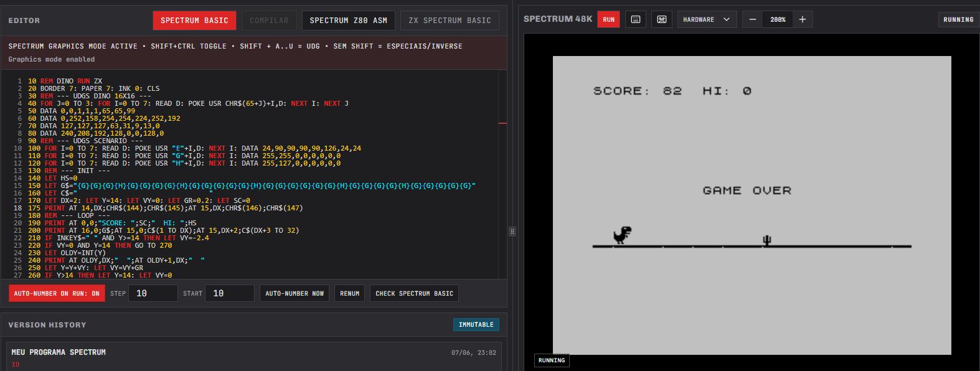This screenshot has width=980, height=371.
Task: Click the panel splitter handle between editor and emulator
Action: click(512, 232)
